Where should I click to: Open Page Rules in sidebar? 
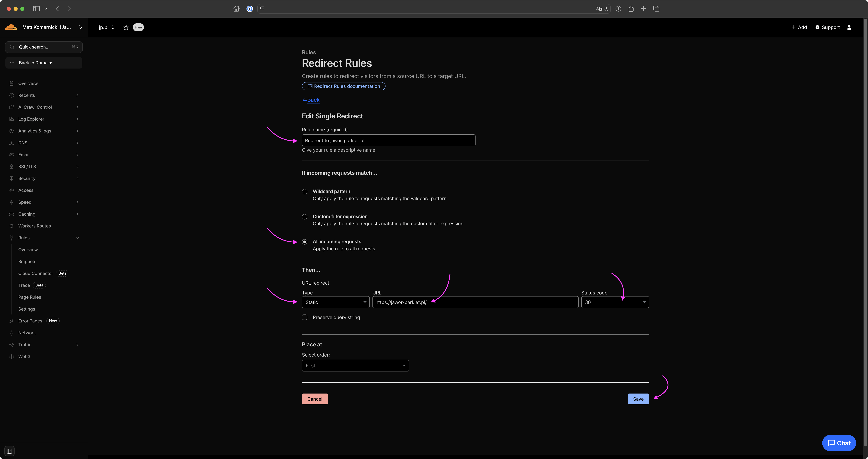[x=30, y=297]
